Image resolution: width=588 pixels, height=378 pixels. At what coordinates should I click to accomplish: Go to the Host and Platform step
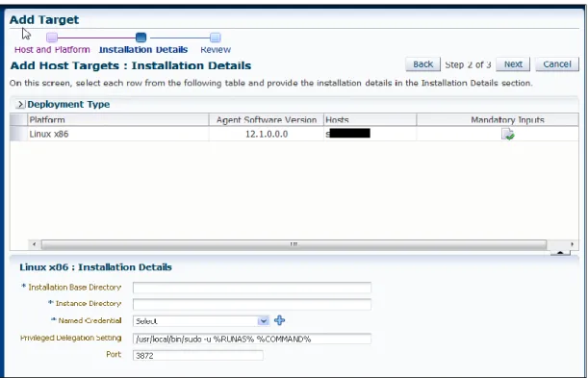click(x=52, y=49)
